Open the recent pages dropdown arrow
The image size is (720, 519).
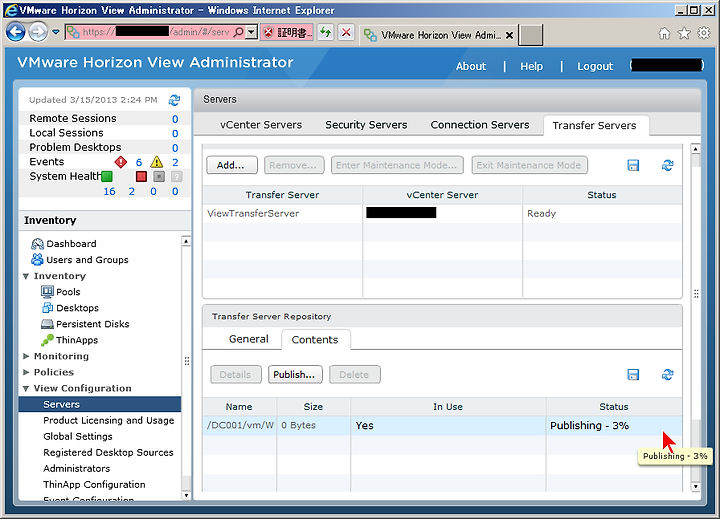click(x=56, y=32)
